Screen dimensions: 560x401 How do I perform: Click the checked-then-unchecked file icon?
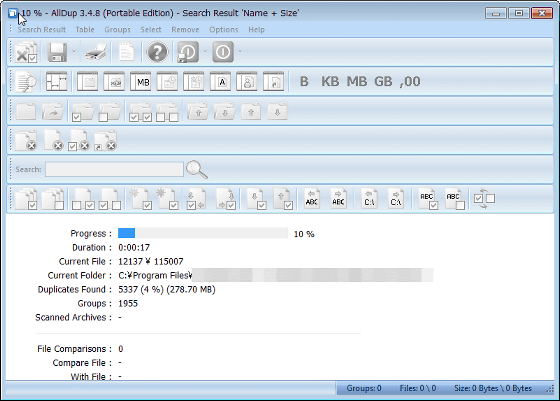(x=110, y=199)
